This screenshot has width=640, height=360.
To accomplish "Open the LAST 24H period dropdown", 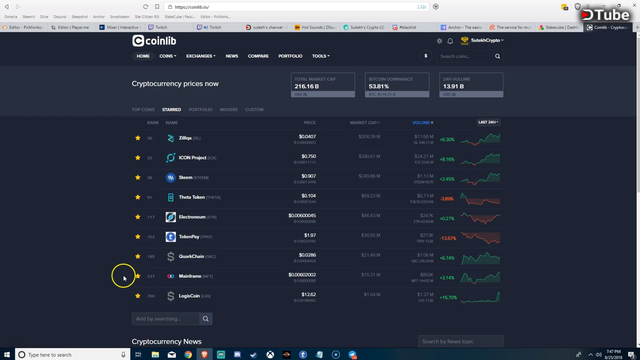I will pos(488,122).
